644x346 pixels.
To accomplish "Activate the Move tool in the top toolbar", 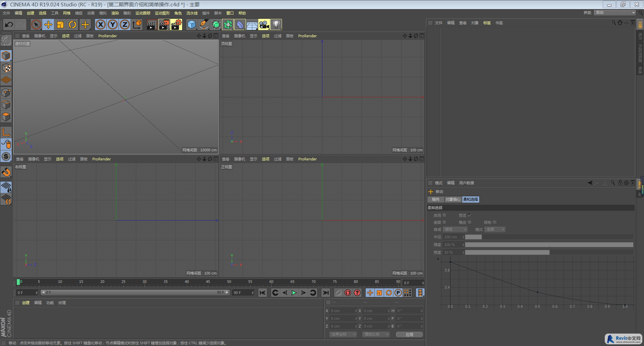I will point(48,24).
